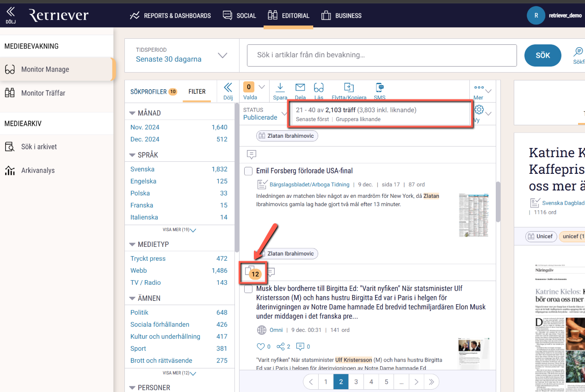Expand VISA MER (19) languages
585x392 pixels.
point(179,230)
